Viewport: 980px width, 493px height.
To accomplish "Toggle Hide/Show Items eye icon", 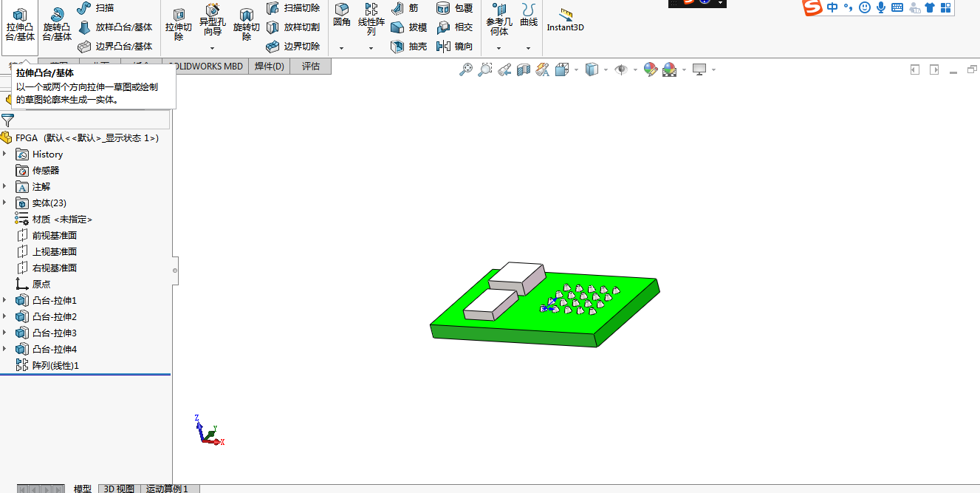I will 621,69.
